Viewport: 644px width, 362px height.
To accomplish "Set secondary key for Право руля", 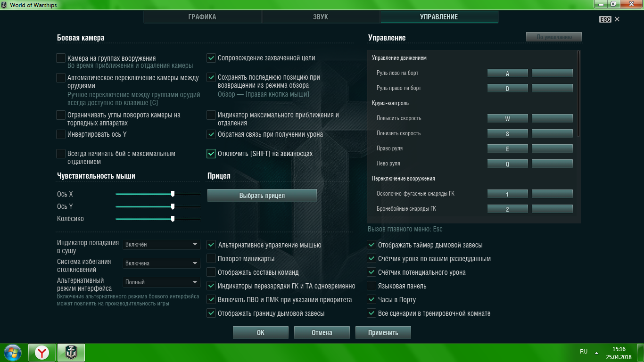I will click(x=552, y=149).
